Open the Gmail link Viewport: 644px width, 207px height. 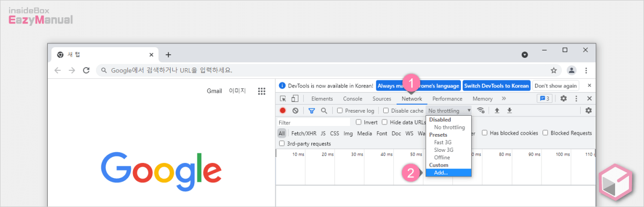coord(214,91)
